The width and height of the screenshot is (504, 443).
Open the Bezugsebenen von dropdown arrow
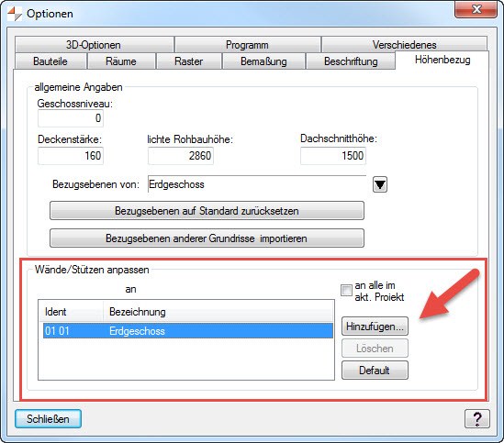point(380,184)
